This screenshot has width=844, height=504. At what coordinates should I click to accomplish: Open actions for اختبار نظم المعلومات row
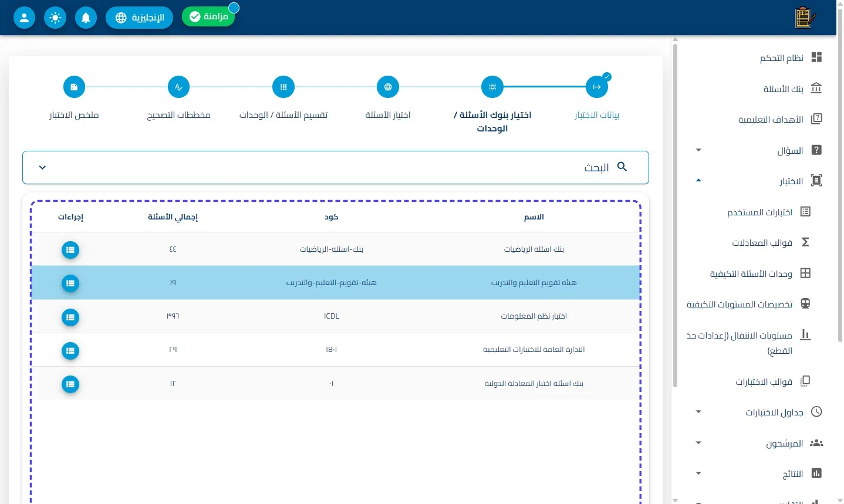(x=70, y=317)
